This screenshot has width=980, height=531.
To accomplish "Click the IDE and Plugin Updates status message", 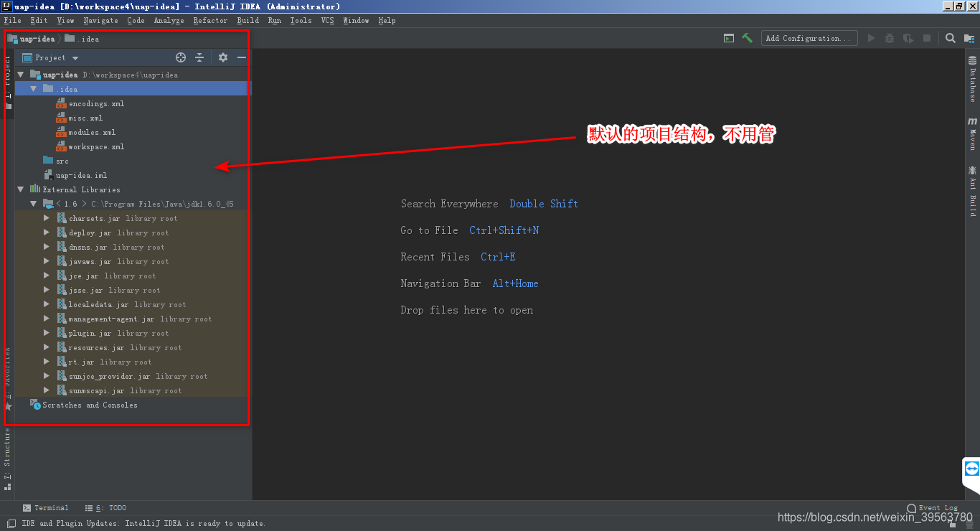I will [x=143, y=523].
